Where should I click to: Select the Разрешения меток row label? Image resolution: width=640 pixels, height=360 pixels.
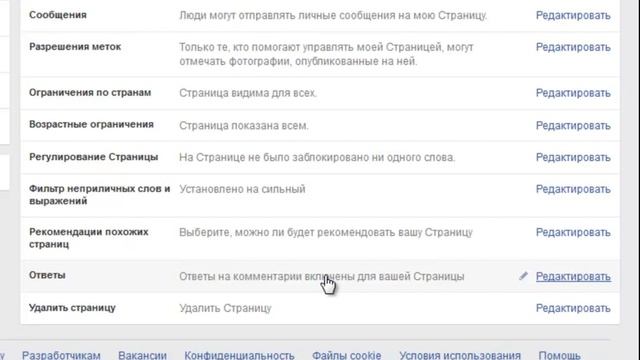coord(75,47)
